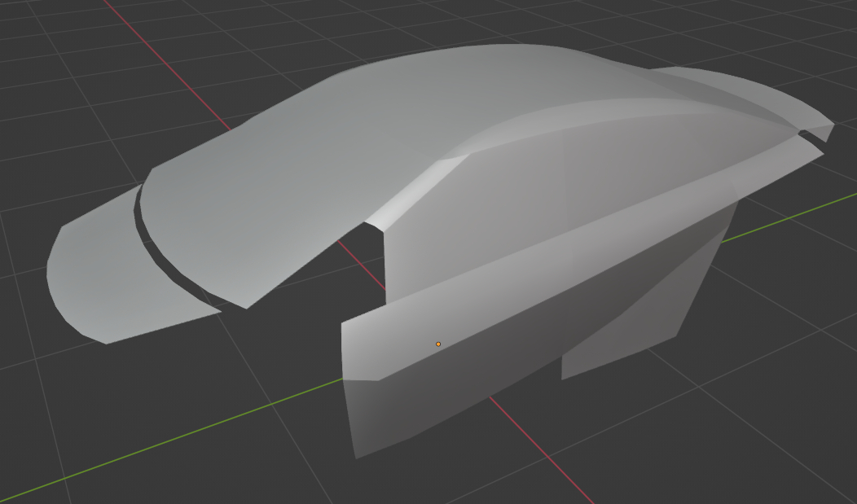This screenshot has height=504, width=857.
Task: Select the orange object origin dot
Action: pyautogui.click(x=437, y=344)
